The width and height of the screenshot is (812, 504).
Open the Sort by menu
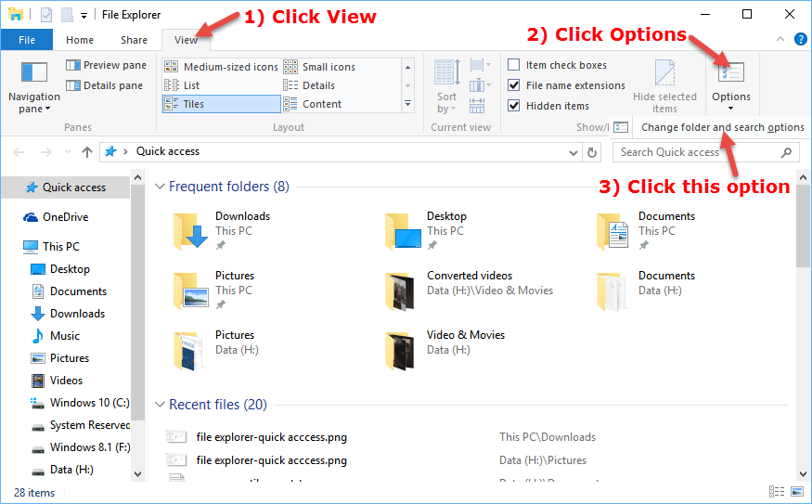(x=446, y=87)
